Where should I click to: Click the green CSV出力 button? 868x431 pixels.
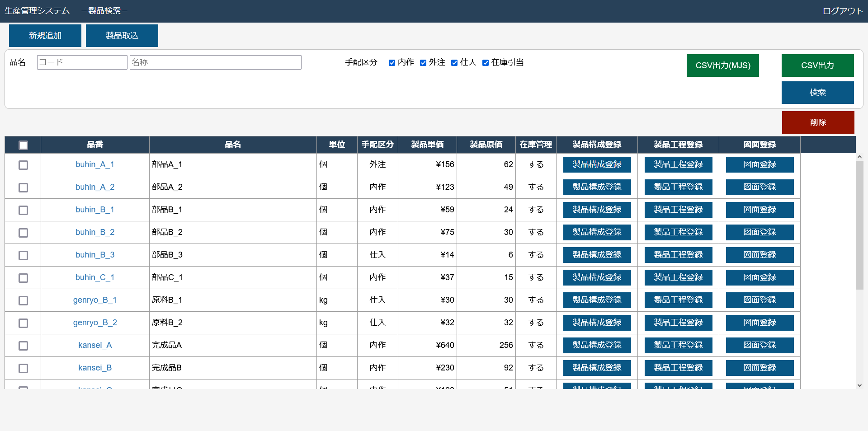817,66
